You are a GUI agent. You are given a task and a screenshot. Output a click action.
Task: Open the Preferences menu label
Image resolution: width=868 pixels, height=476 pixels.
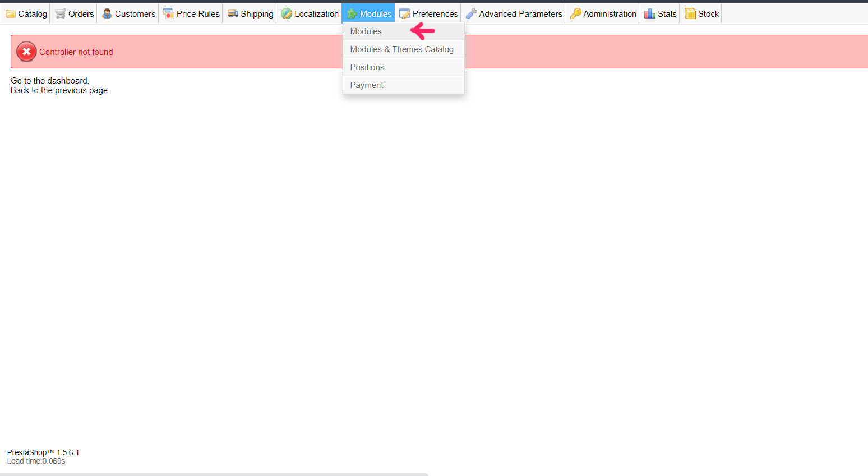tap(435, 14)
